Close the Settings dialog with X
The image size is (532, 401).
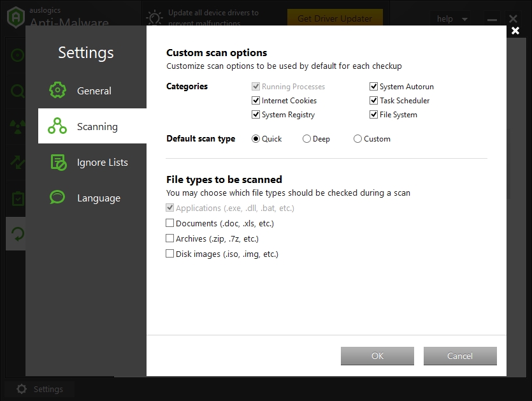(515, 31)
